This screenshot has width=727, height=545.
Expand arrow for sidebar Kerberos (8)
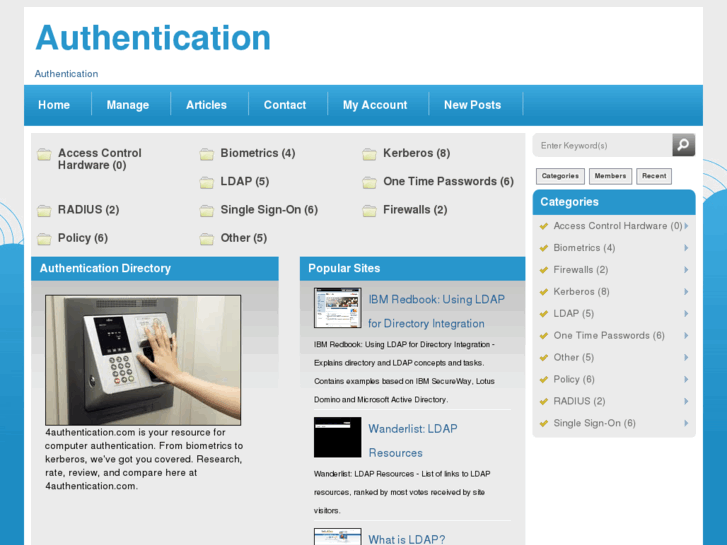click(686, 291)
